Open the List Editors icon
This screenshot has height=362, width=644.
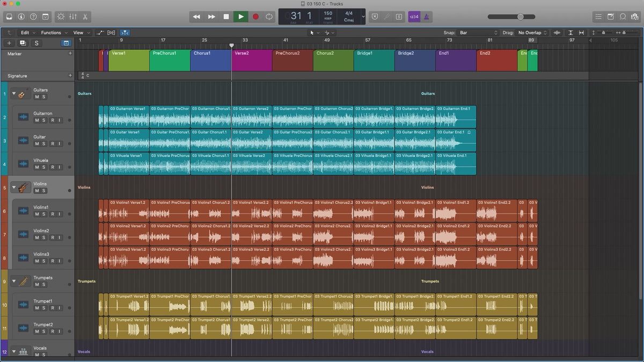[598, 17]
